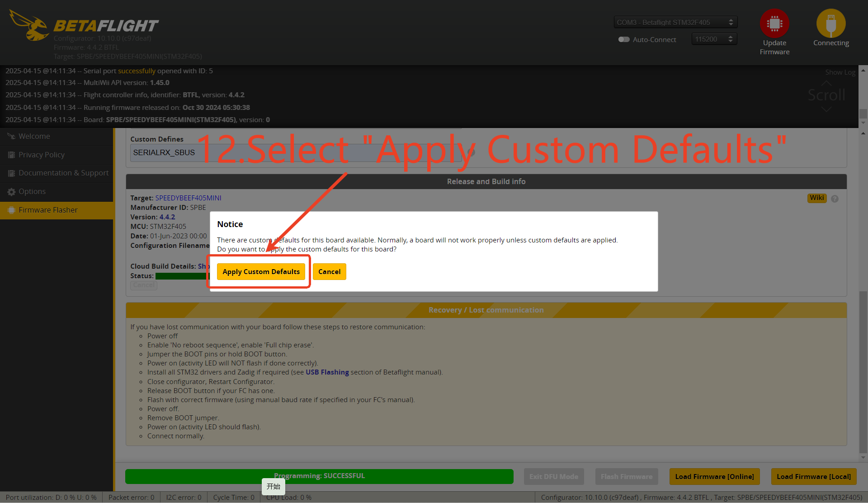Image resolution: width=868 pixels, height=503 pixels.
Task: Click the Firmware Flasher chip icon
Action: point(11,210)
